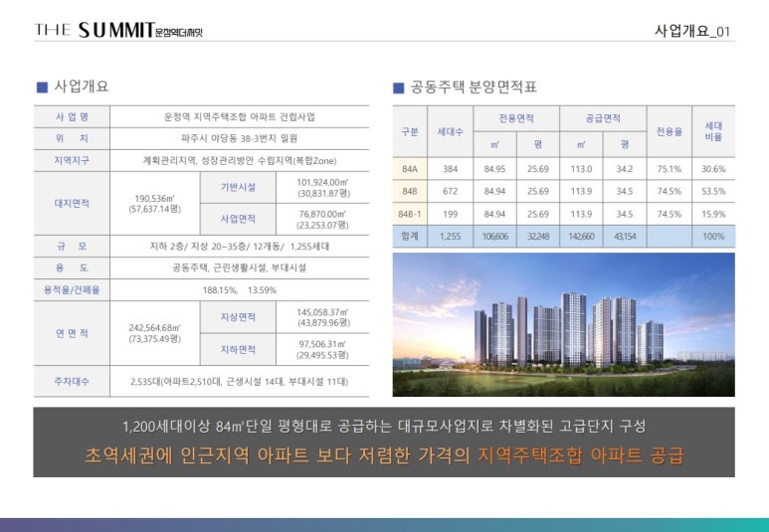Click the blue square beside 공동주택 분양면적표 heading

point(398,89)
